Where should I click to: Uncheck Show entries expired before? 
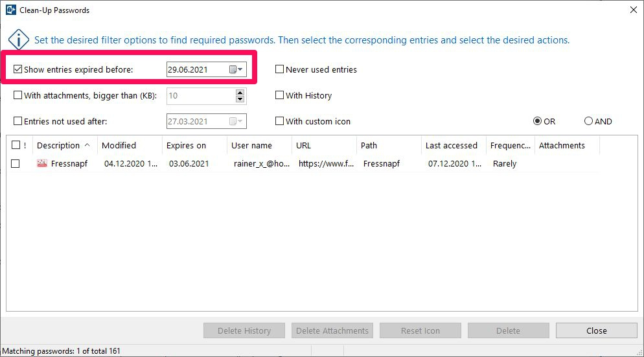17,69
